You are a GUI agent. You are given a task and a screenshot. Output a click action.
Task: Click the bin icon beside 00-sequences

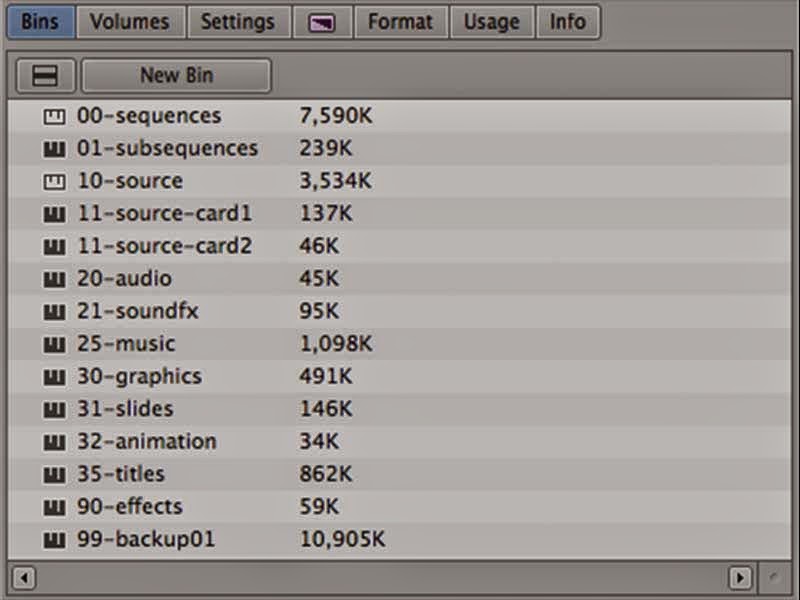[54, 117]
